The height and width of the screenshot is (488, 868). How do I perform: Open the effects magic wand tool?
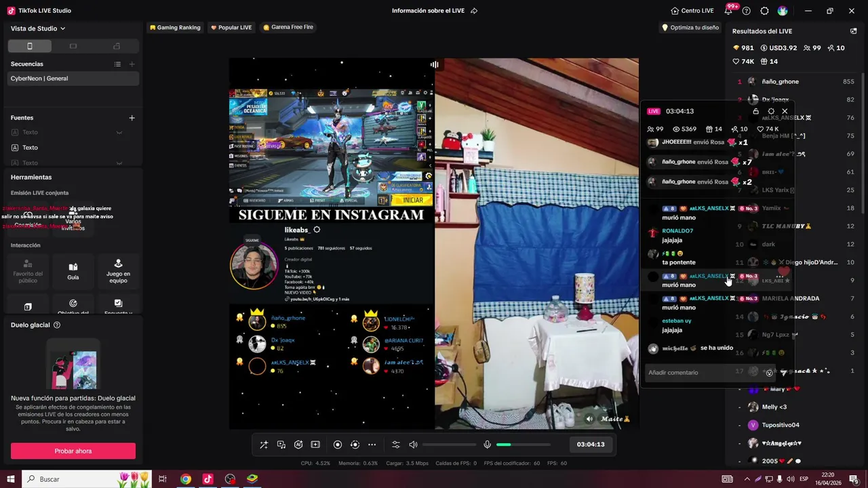[x=264, y=445]
